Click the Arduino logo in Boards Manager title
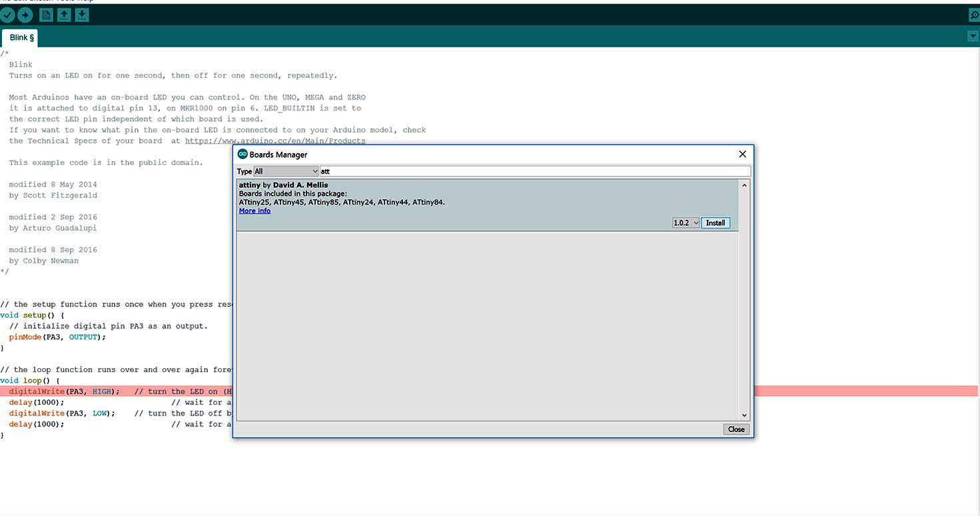 click(x=243, y=154)
